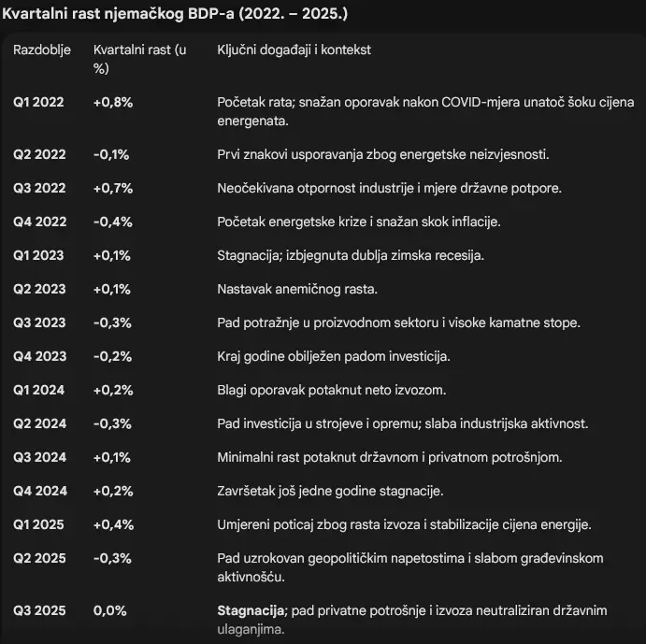Click the +0,4% value for Q1 2025
Screen dimensions: 646x644
pos(113,524)
